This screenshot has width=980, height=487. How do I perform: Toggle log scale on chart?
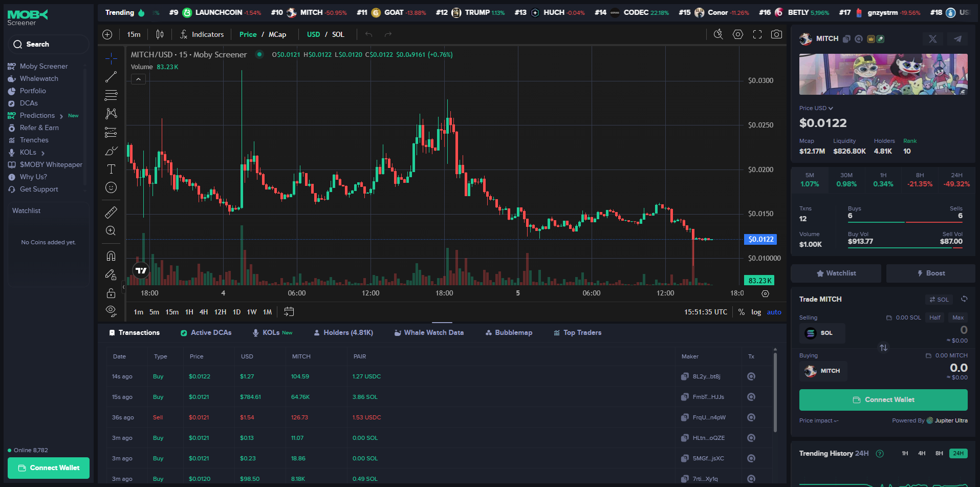click(x=756, y=312)
